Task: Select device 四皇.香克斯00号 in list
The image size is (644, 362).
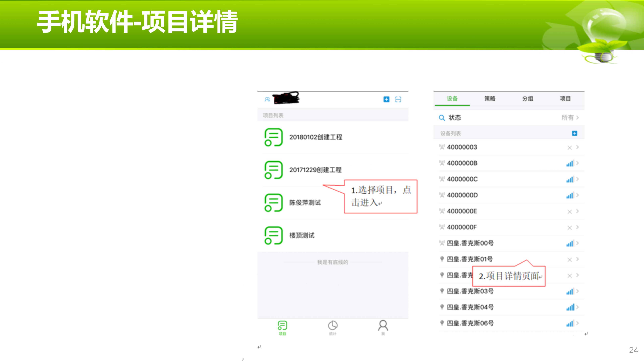Action: pos(470,243)
